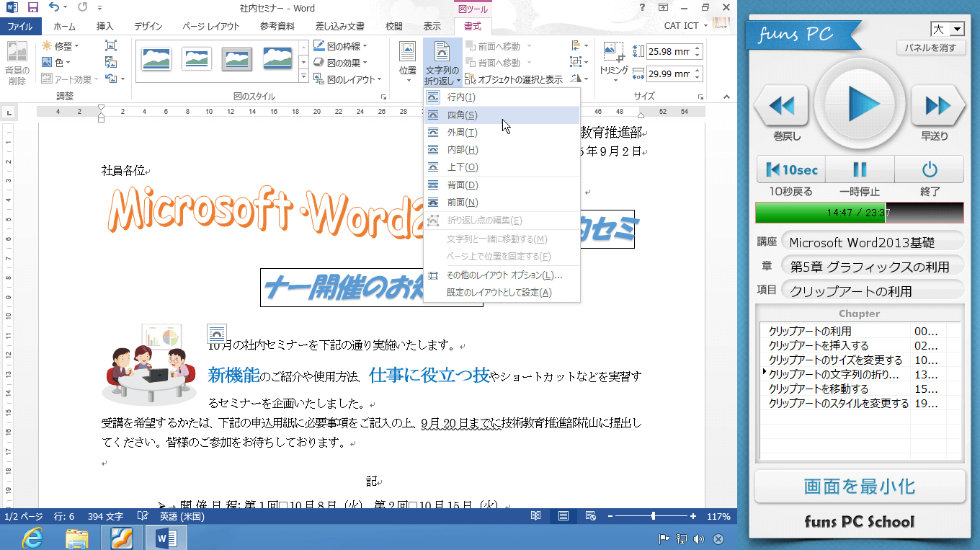980x550 pixels.
Task: Switch to the 挿入 ribbon tab
Action: pos(105,25)
